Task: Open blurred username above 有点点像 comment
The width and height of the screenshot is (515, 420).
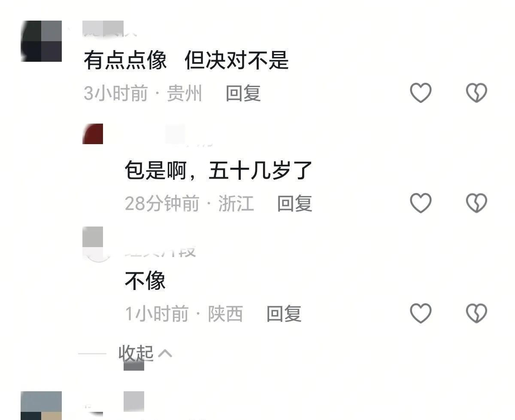Action: pyautogui.click(x=104, y=29)
